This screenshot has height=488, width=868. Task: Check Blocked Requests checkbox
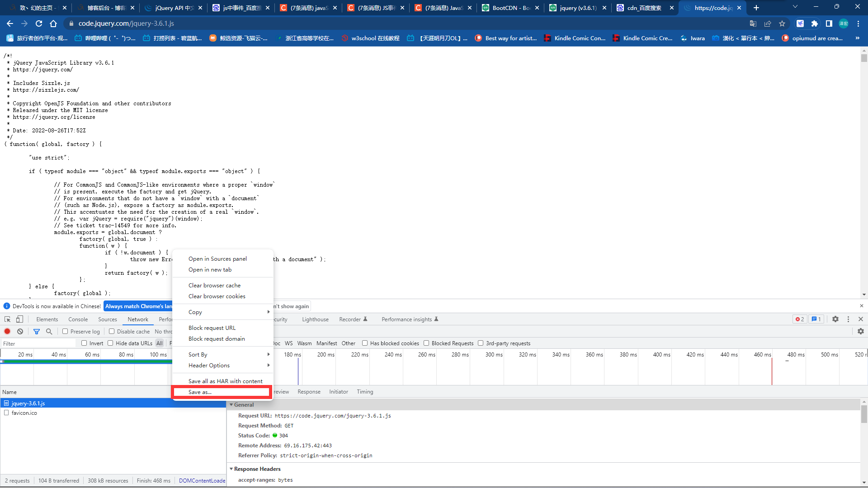(426, 343)
